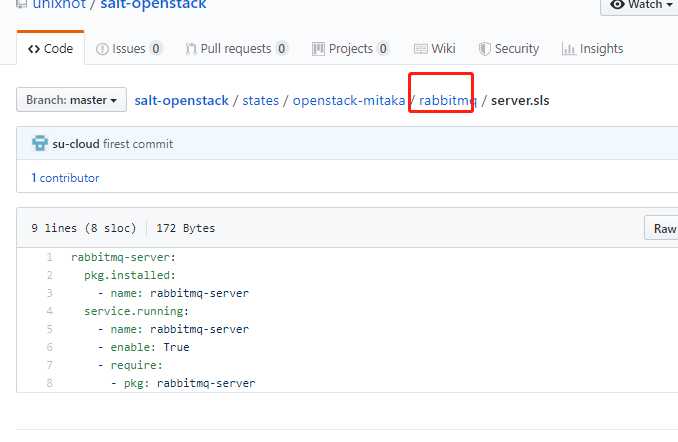This screenshot has height=442, width=678.
Task: Show the 1 contributor list
Action: 65,178
